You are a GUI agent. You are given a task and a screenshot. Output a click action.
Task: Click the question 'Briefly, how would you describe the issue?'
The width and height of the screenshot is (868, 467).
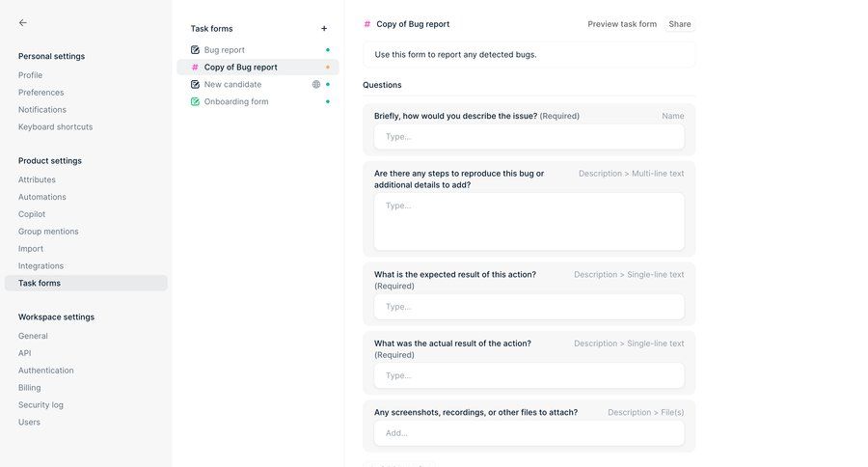(455, 116)
